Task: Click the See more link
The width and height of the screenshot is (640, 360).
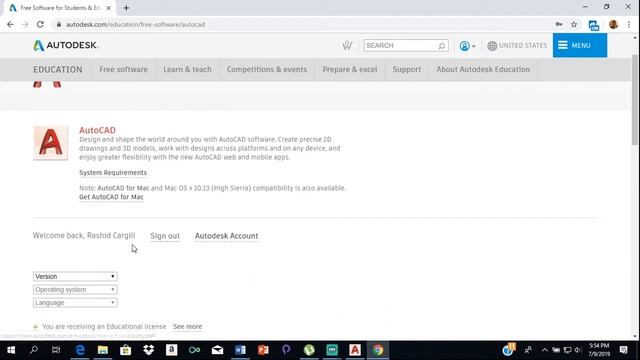Action: pos(187,327)
